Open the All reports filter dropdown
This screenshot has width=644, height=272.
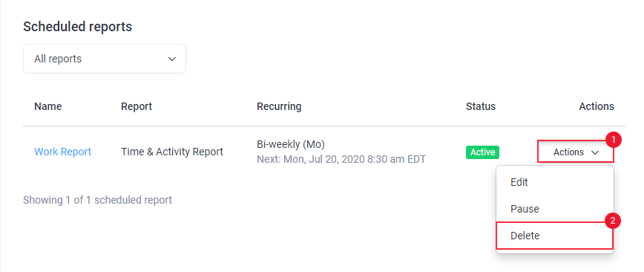coord(105,59)
